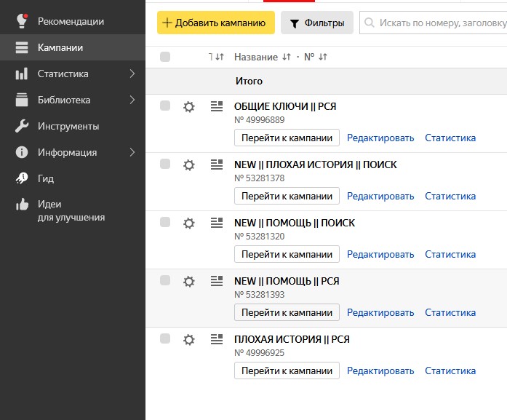Check the ОБЩИЕ КЛЮЧИ || РСЯ campaign checkbox
Viewport: 507px width, 420px height.
pyautogui.click(x=165, y=106)
